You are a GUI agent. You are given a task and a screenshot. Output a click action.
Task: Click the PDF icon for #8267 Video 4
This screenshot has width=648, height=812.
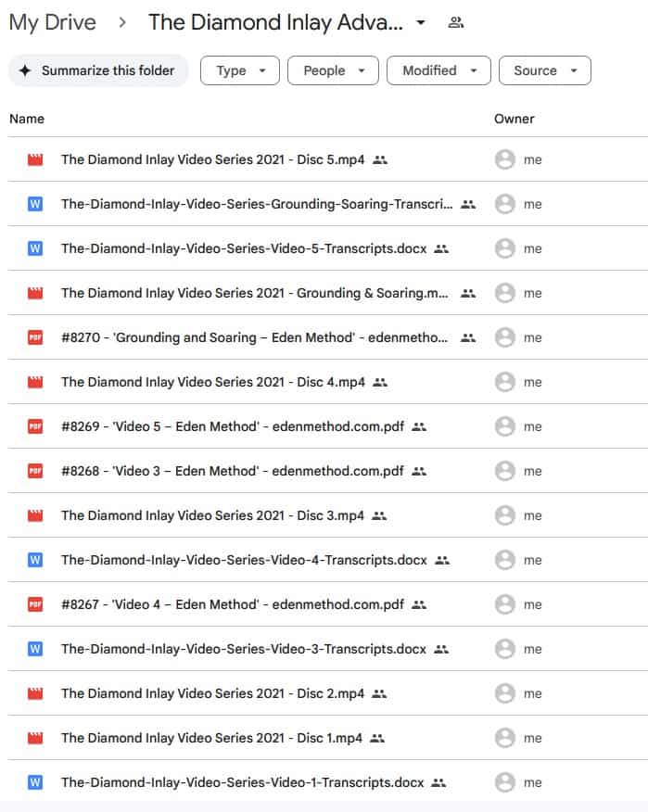(x=35, y=604)
